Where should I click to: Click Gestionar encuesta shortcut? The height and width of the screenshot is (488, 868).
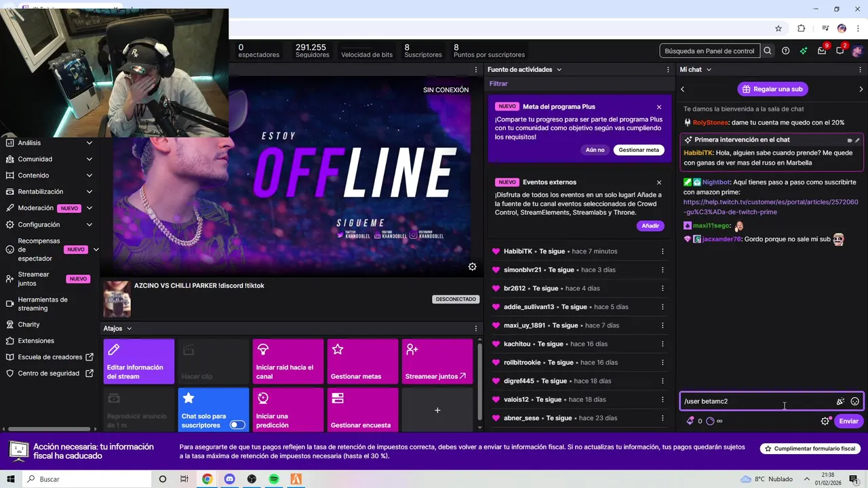click(x=363, y=410)
